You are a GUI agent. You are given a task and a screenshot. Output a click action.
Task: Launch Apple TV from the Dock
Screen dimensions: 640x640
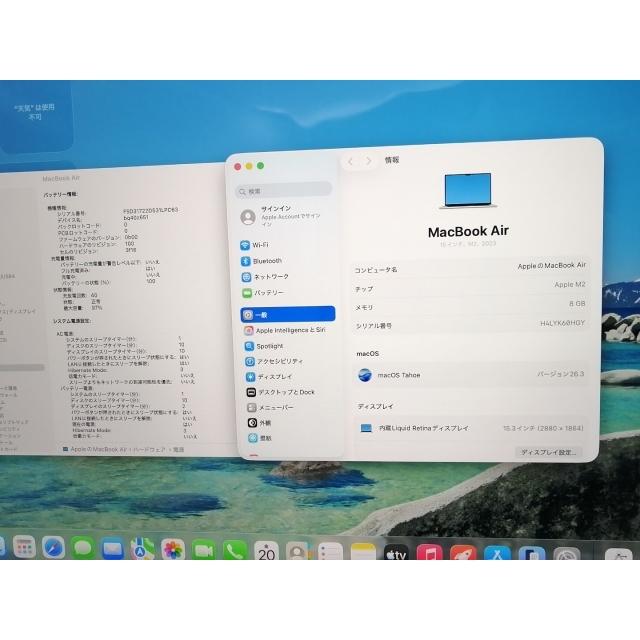[396, 552]
